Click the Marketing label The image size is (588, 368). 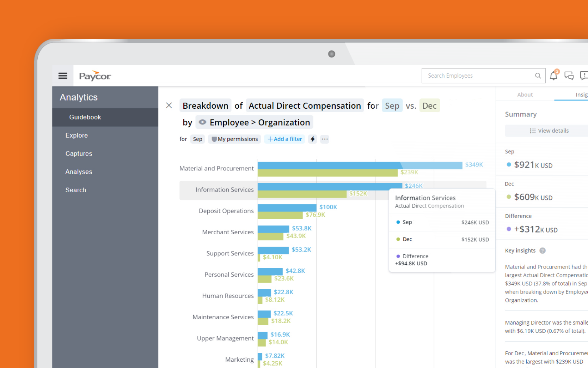pos(239,360)
